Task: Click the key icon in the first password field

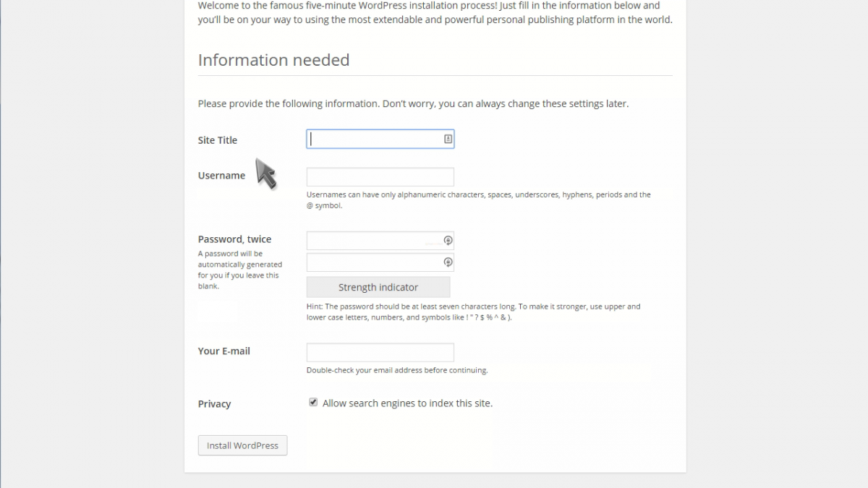Action: [x=448, y=241]
